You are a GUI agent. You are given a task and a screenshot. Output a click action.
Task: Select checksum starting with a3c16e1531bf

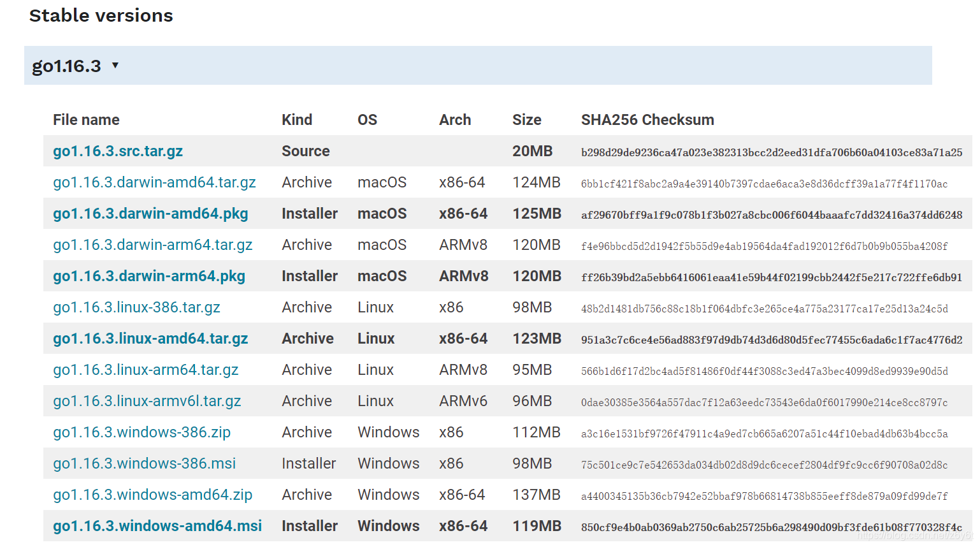click(765, 434)
